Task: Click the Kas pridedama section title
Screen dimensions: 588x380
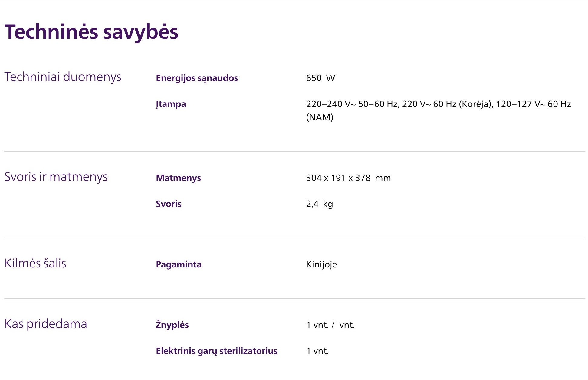Action: click(x=46, y=324)
